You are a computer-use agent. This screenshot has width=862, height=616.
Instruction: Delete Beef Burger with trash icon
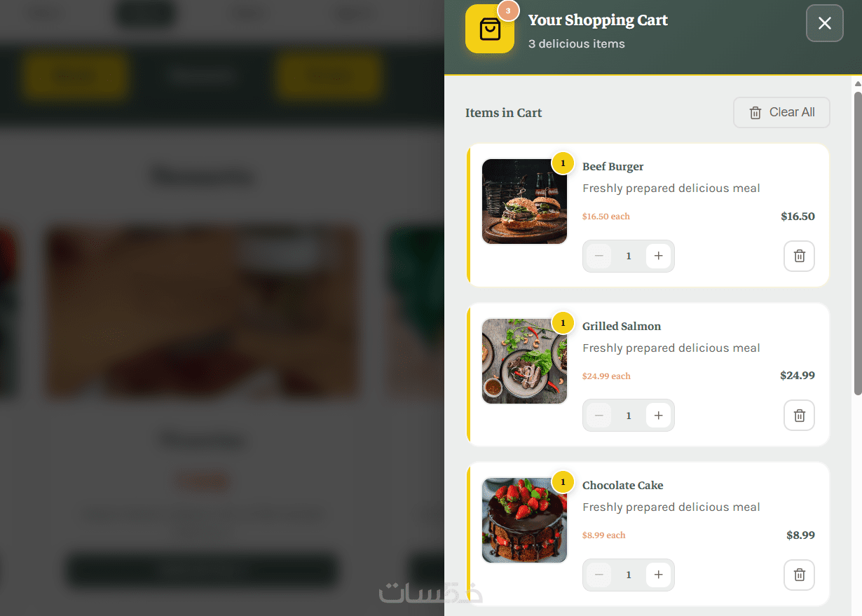(x=799, y=256)
